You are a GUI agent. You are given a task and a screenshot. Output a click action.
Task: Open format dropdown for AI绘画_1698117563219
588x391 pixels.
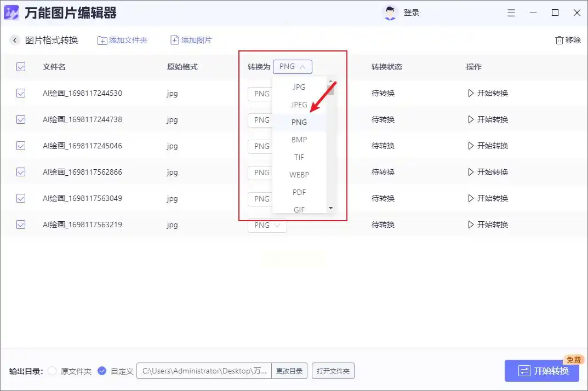[x=267, y=225]
